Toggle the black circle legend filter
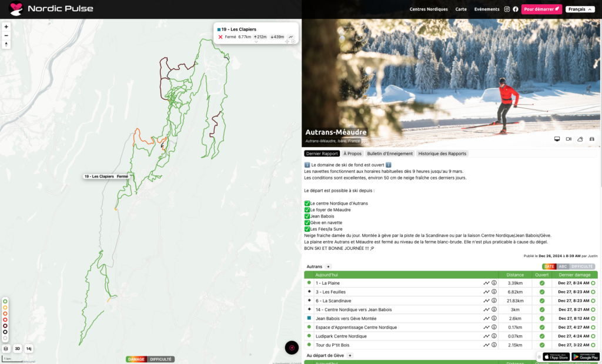Screen dimensions: 602x364 pos(5,332)
